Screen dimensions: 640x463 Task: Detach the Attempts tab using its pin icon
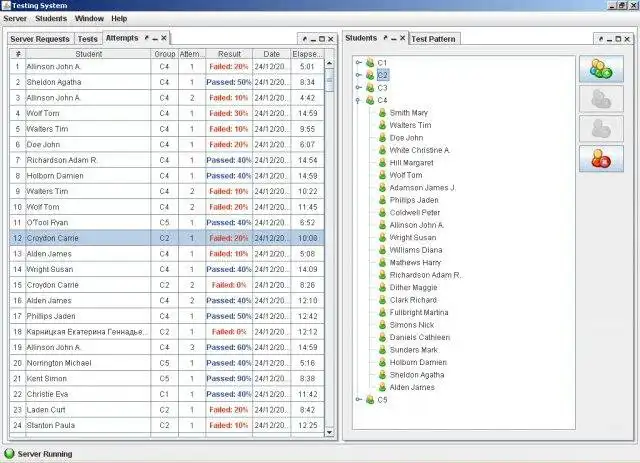pyautogui.click(x=147, y=38)
